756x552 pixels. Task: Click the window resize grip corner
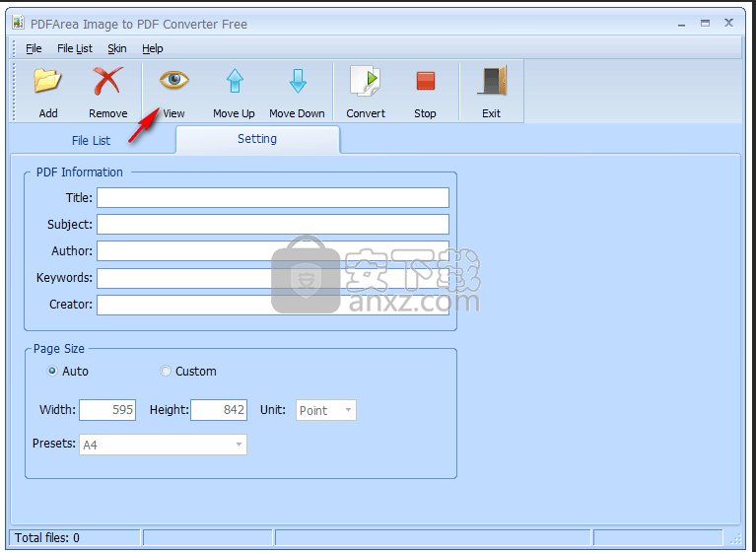pos(736,539)
